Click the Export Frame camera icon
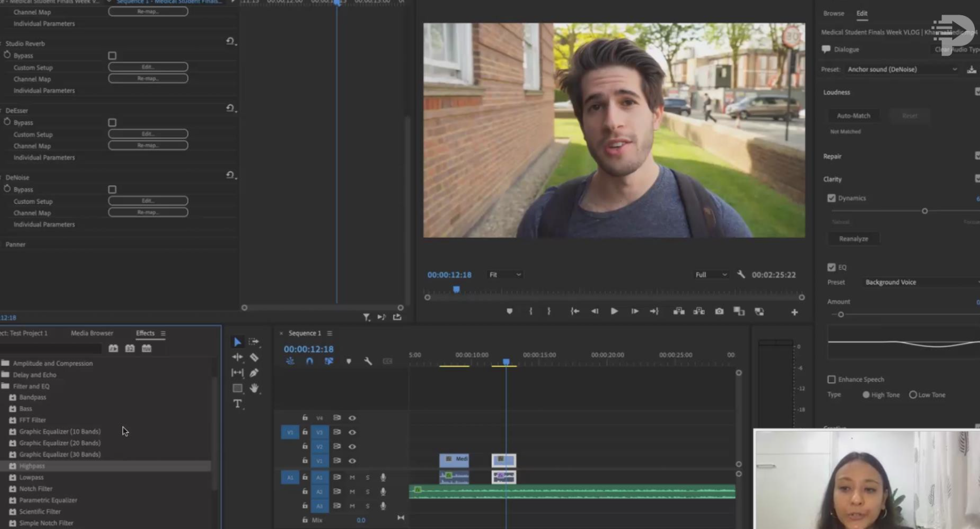 pyautogui.click(x=719, y=312)
